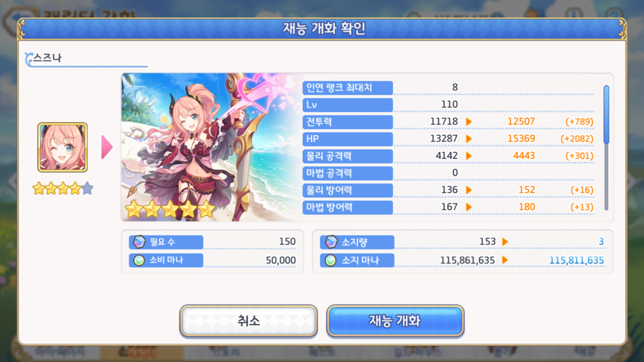The image size is (644, 362).
Task: Click the orange arrow in HP row
Action: click(x=469, y=139)
